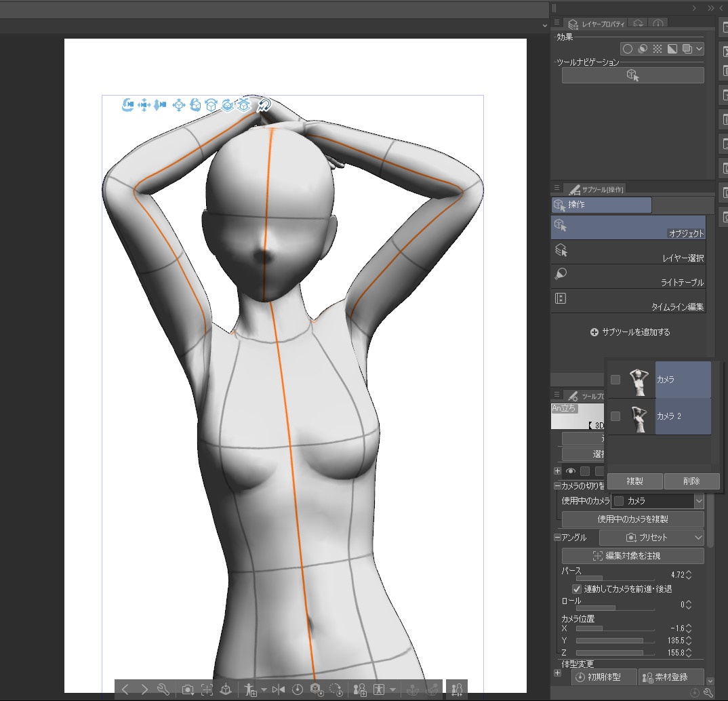Click tool navigation object cursor button
This screenshot has height=701, width=728.
(x=633, y=75)
